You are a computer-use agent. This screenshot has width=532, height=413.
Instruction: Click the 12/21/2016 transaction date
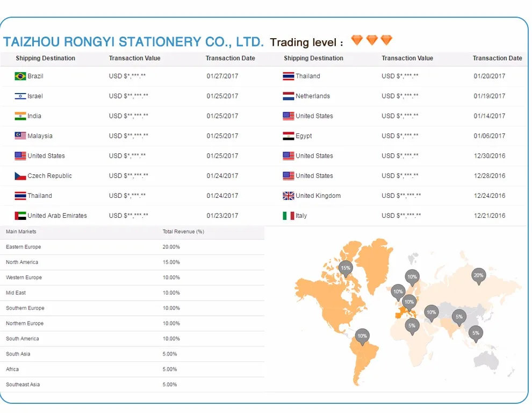click(x=489, y=216)
